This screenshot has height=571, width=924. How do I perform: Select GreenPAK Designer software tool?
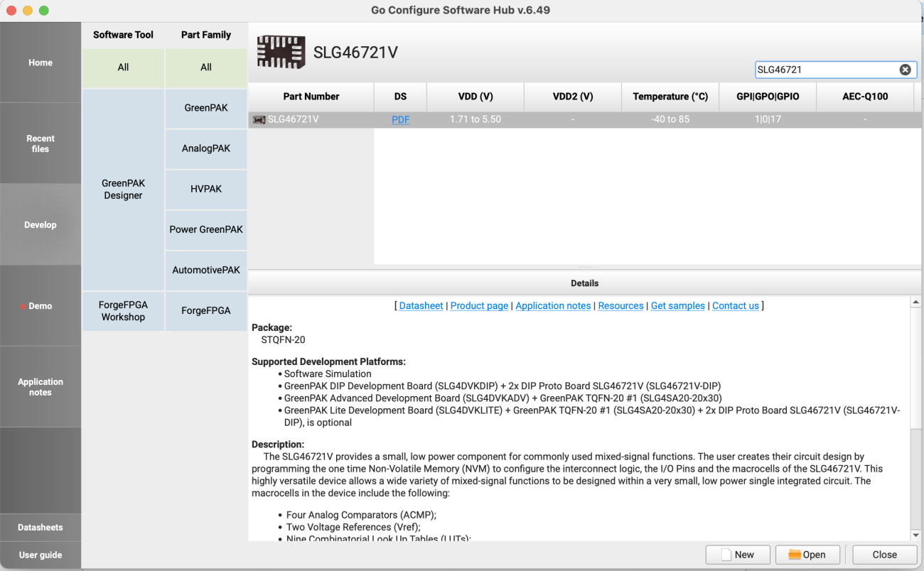123,190
